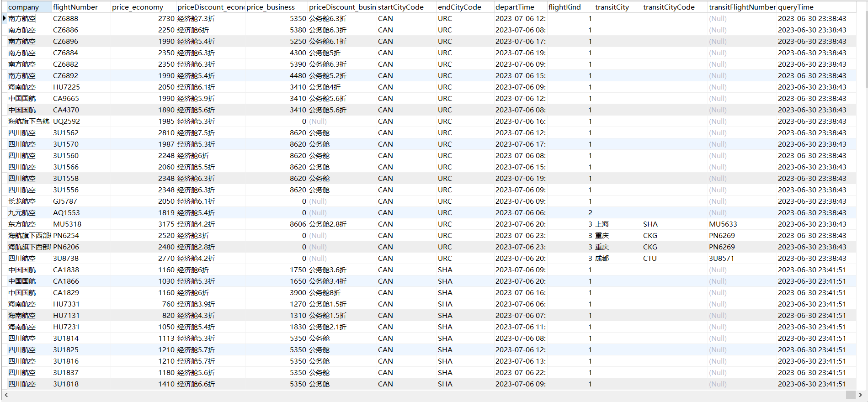Click the startCityCode column header
This screenshot has width=868, height=402.
click(406, 7)
